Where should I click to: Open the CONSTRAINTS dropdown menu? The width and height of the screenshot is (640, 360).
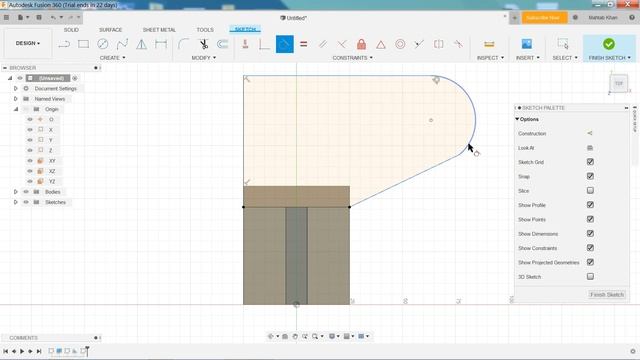click(x=352, y=58)
